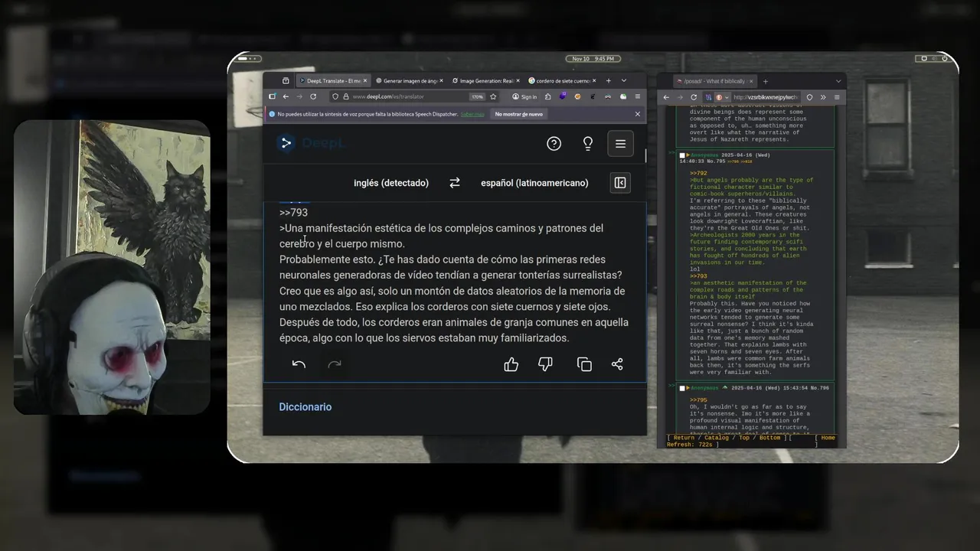980x551 pixels.
Task: Toggle the DeepL side panel icon
Action: (620, 183)
